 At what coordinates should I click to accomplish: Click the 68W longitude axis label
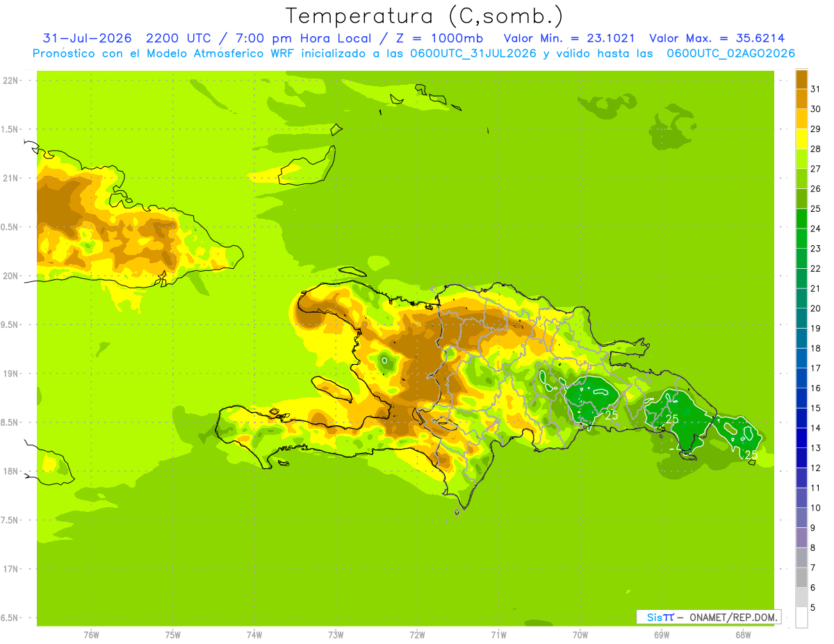coord(742,635)
